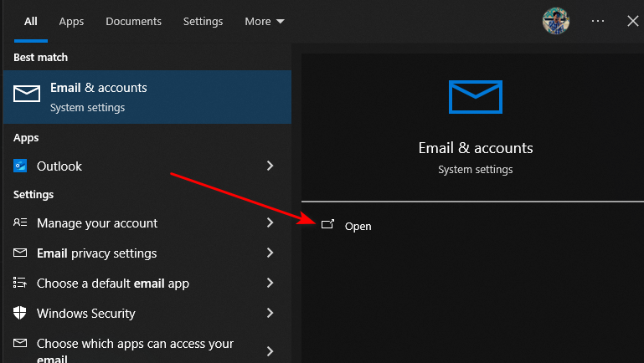The height and width of the screenshot is (363, 644).
Task: Open Manage your account setting
Action: [x=147, y=222]
